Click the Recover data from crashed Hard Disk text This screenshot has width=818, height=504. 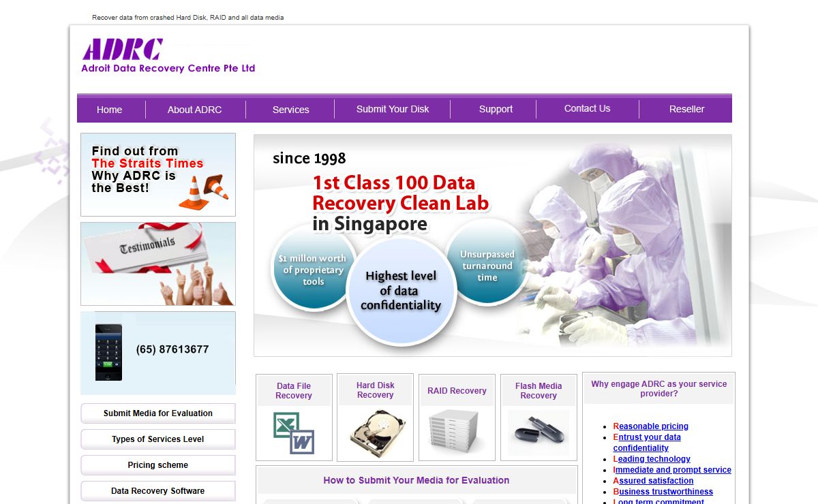(187, 18)
